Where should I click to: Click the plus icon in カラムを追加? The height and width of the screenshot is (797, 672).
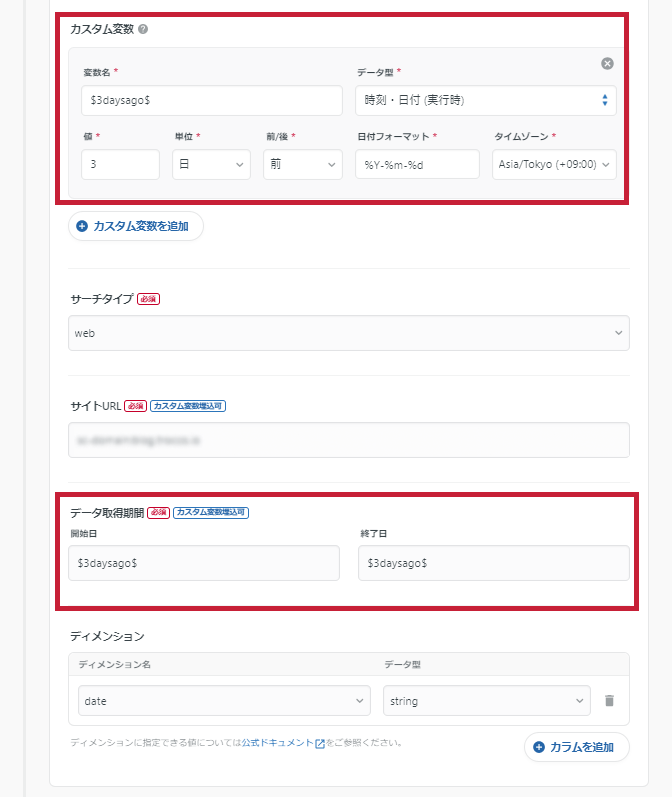click(539, 747)
